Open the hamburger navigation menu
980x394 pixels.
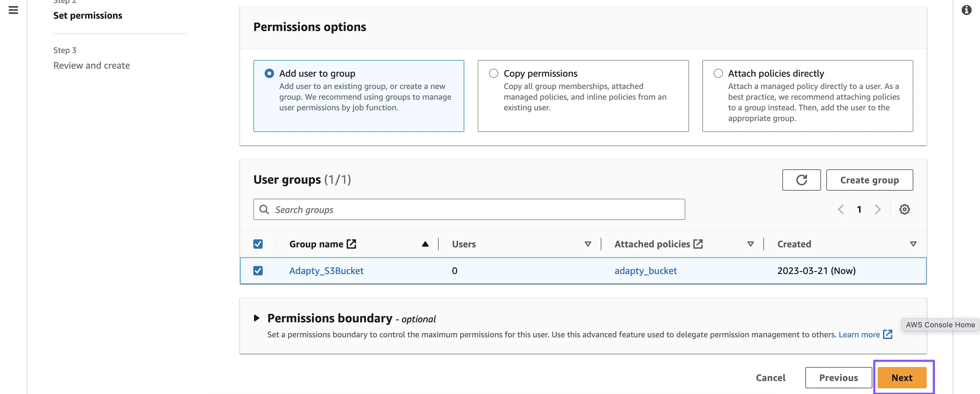click(13, 10)
